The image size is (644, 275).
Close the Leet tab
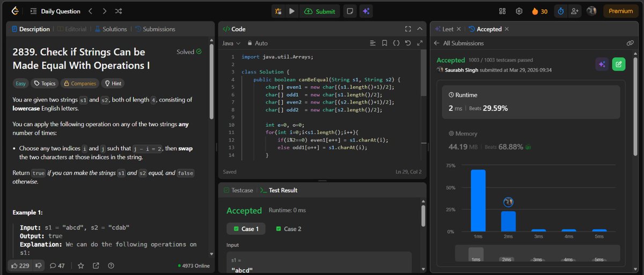click(459, 29)
